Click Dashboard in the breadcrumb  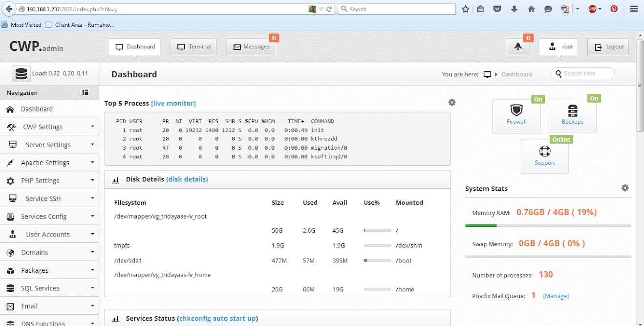pyautogui.click(x=517, y=74)
